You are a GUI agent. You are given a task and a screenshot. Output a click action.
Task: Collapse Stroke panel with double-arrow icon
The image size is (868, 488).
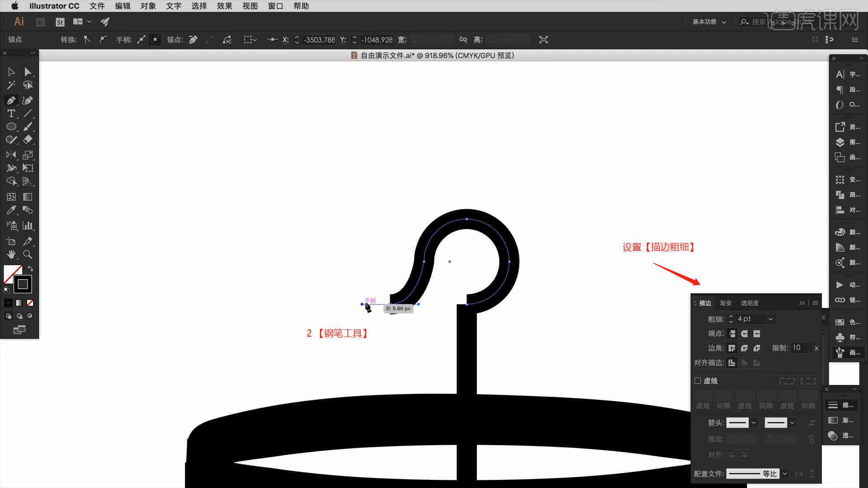(802, 303)
